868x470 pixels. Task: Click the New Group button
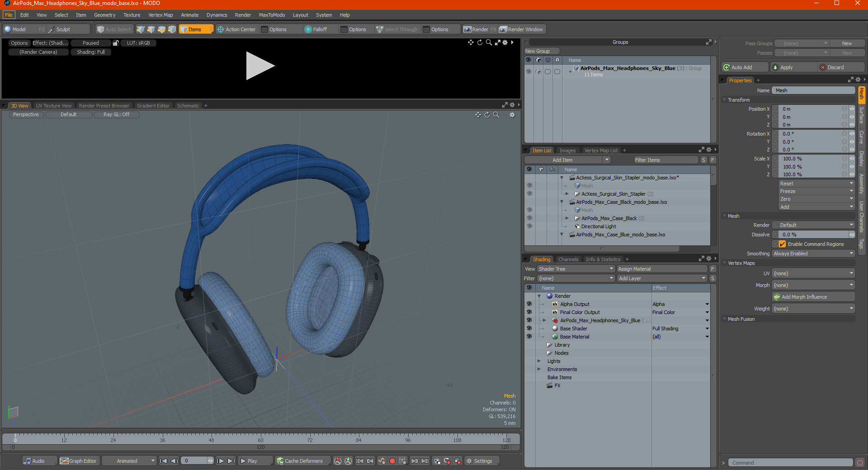click(x=542, y=51)
